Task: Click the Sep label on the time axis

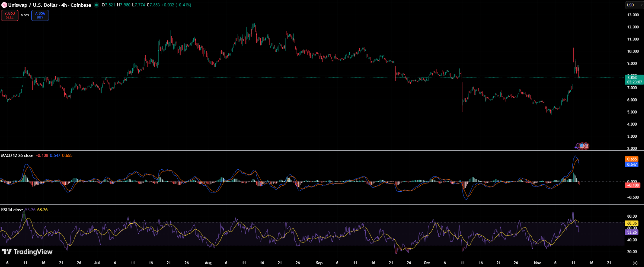Action: click(319, 263)
